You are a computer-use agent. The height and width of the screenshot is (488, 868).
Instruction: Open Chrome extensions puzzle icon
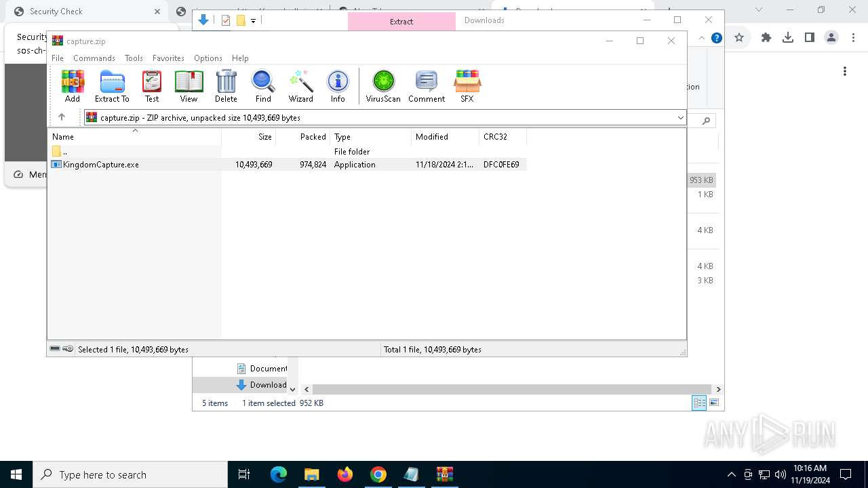click(766, 38)
